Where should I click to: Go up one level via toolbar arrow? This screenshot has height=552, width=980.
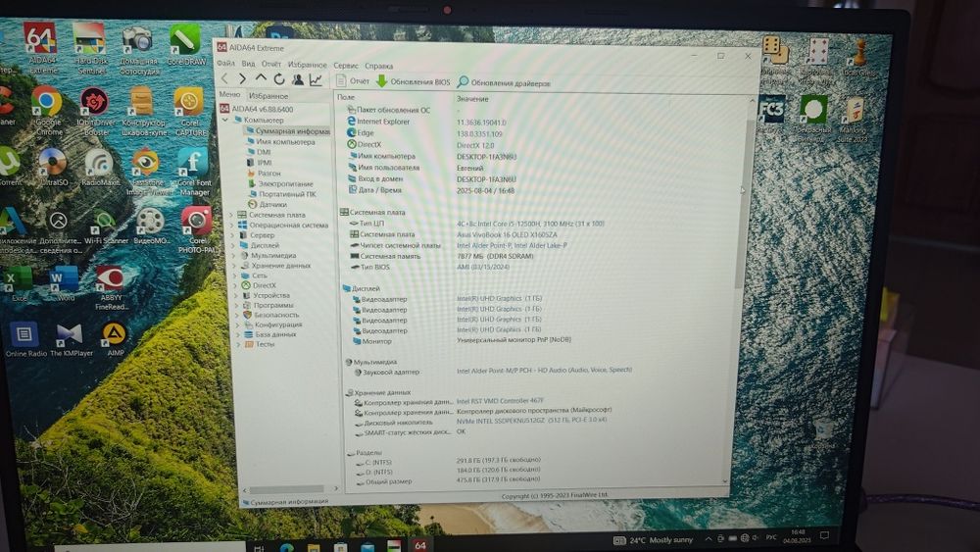coord(261,78)
